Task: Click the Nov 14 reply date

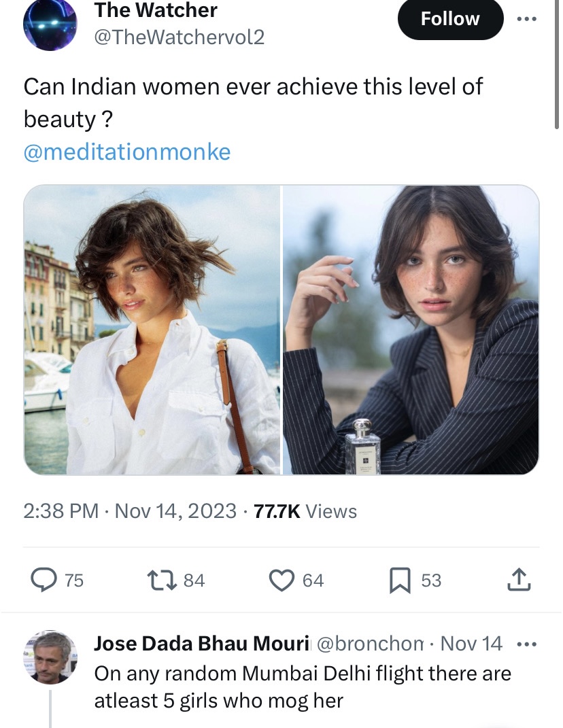Action: point(471,643)
